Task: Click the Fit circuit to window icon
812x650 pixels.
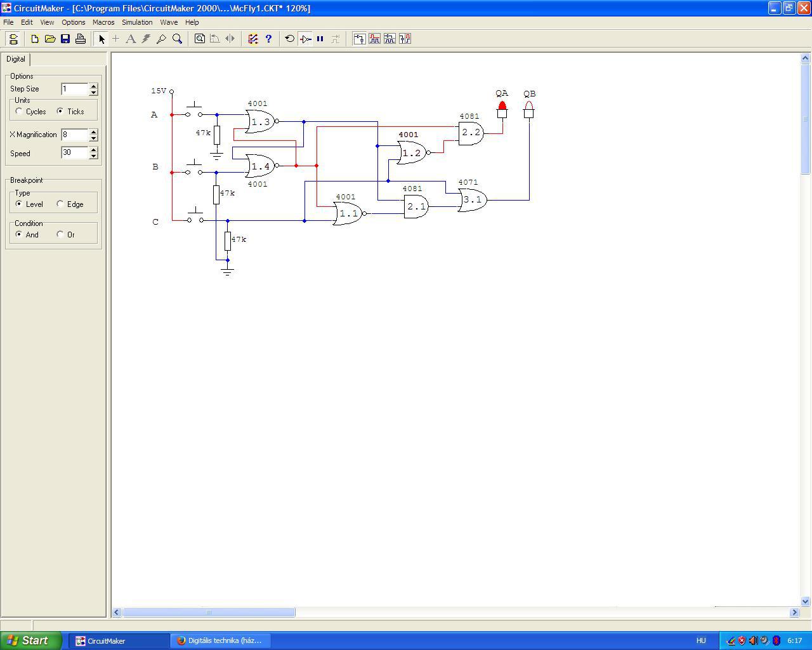Action: coord(199,39)
